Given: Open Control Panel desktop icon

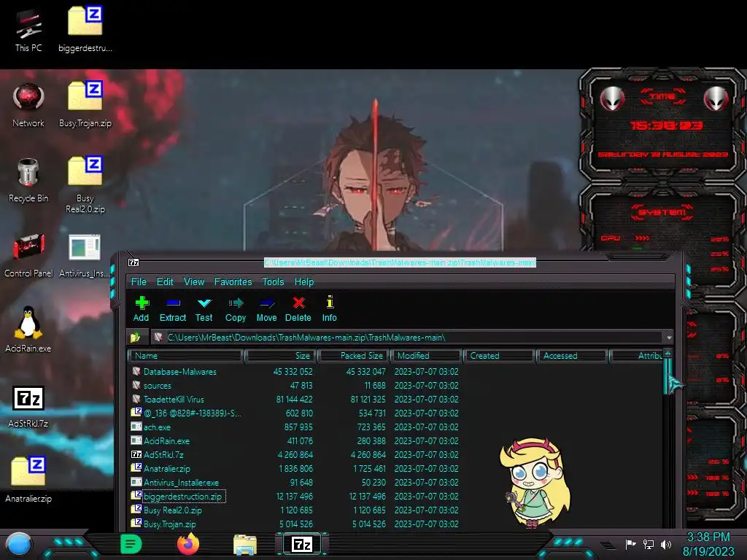Looking at the screenshot, I should [x=28, y=256].
